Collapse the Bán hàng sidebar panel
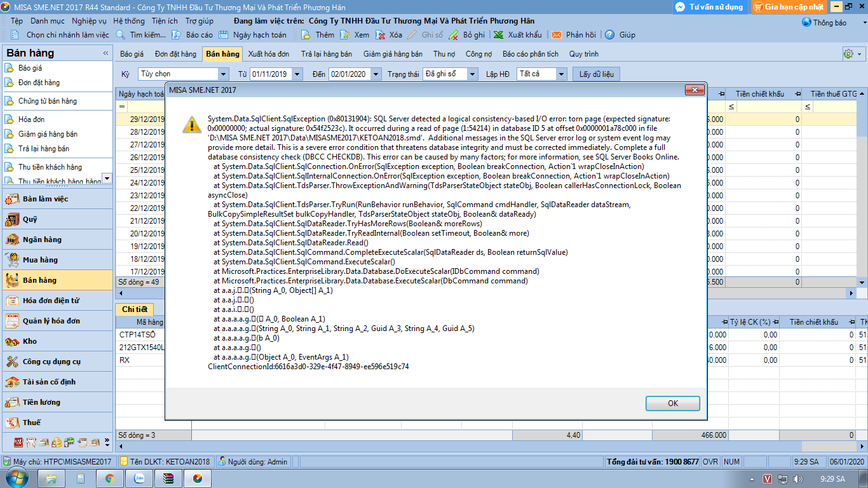The width and height of the screenshot is (868, 488). 105,53
